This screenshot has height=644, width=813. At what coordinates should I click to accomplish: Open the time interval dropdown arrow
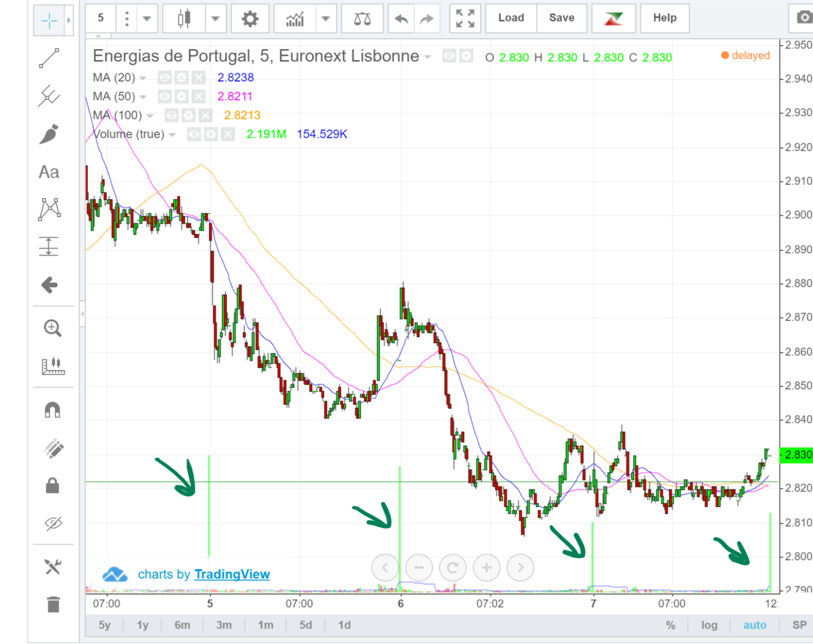click(147, 19)
